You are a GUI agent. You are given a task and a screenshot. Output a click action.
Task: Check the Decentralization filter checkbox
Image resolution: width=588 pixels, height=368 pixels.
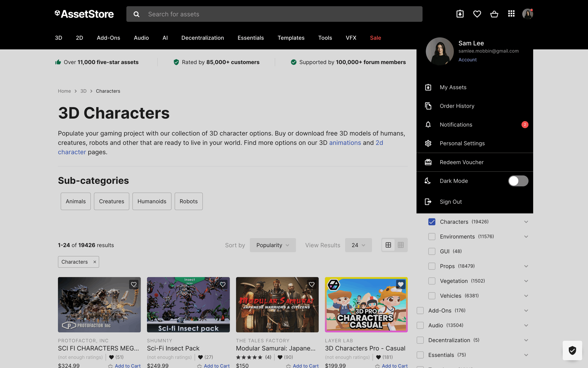coord(420,340)
